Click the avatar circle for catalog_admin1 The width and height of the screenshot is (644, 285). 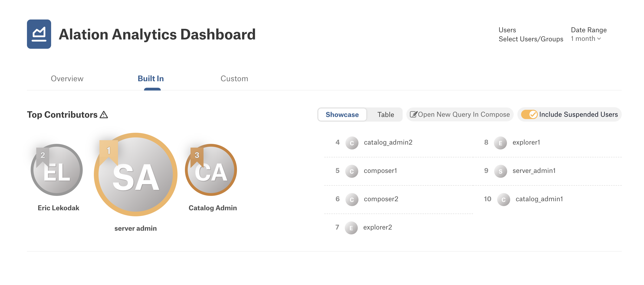click(x=503, y=200)
